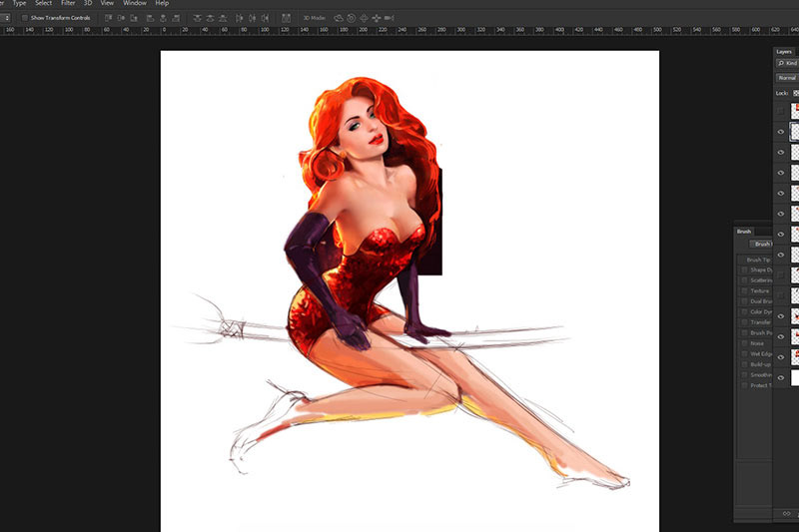Open the 3D menu

point(88,3)
